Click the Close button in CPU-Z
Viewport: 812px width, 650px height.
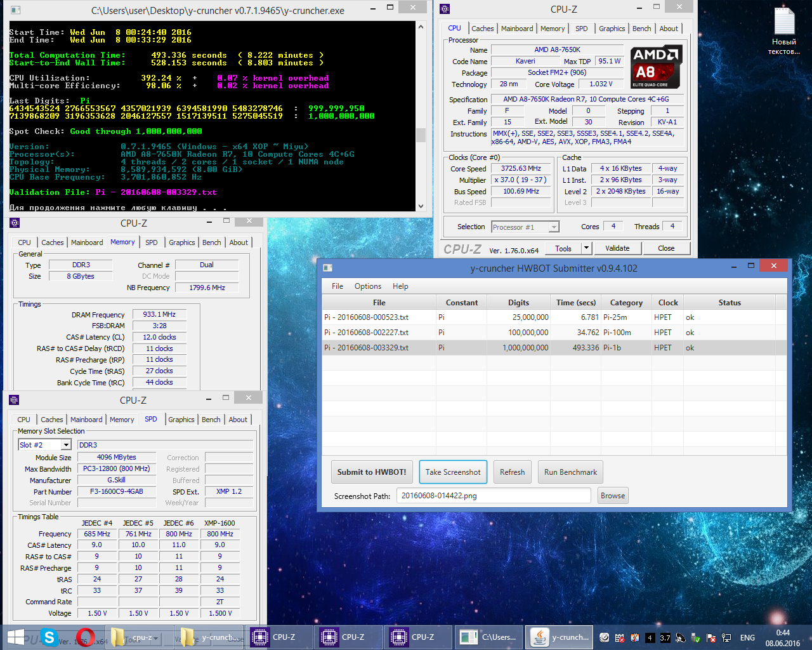click(666, 248)
